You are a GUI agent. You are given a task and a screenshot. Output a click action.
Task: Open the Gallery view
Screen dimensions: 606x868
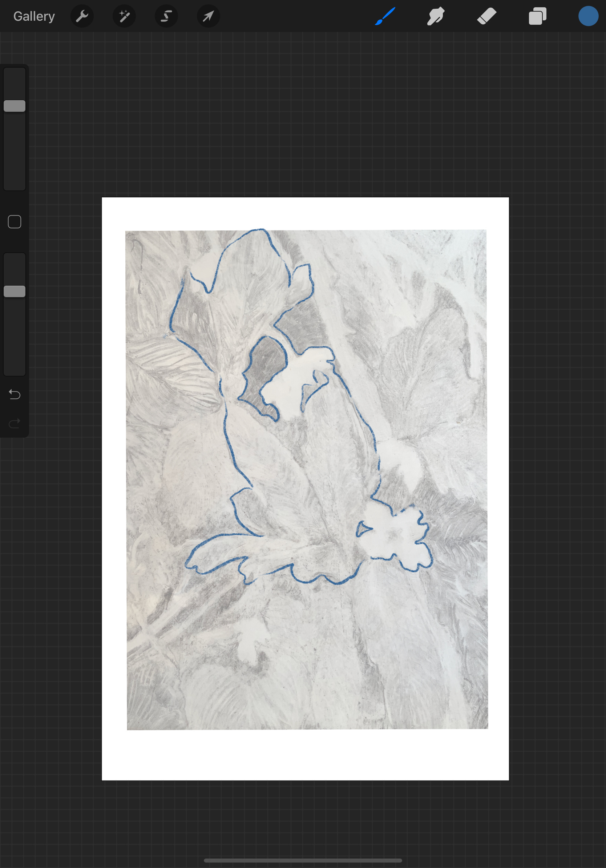pos(34,16)
